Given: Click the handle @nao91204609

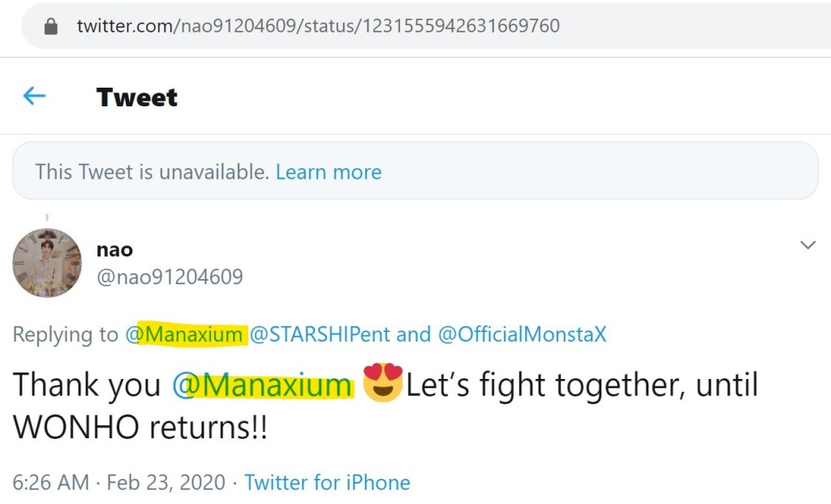Looking at the screenshot, I should [170, 278].
